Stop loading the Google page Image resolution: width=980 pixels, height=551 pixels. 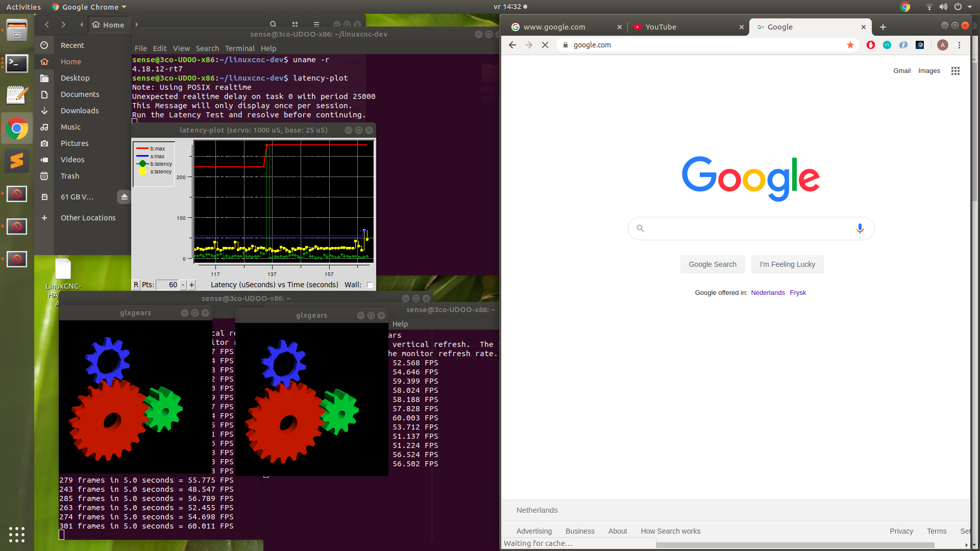(545, 45)
